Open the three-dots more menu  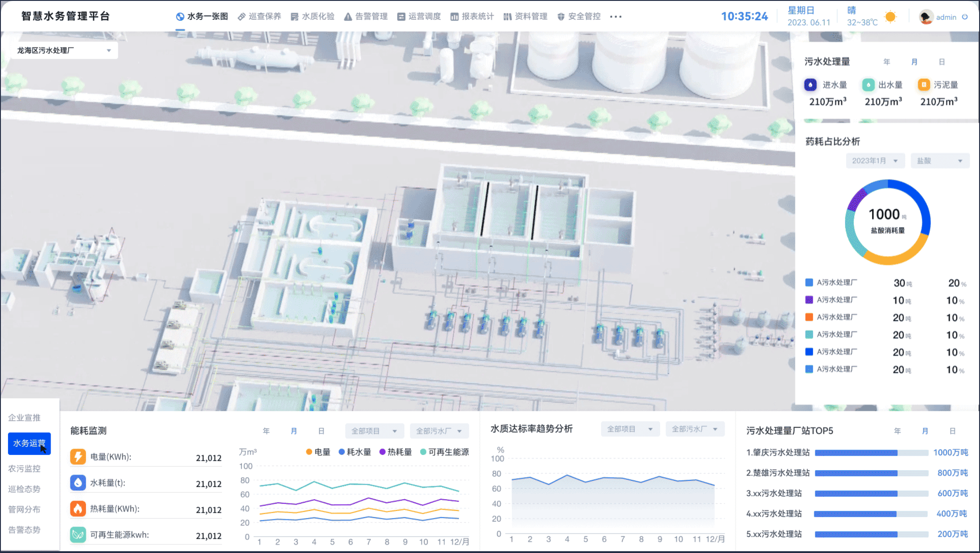click(616, 17)
